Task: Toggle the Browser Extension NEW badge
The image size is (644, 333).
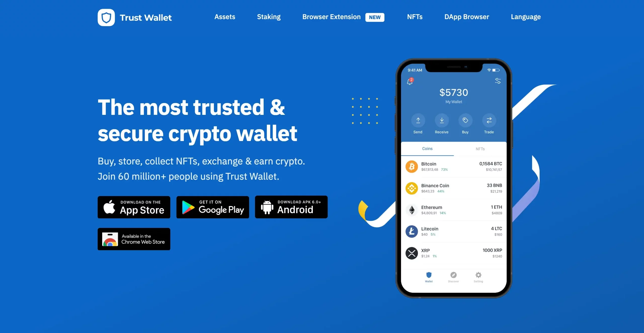Action: coord(375,16)
